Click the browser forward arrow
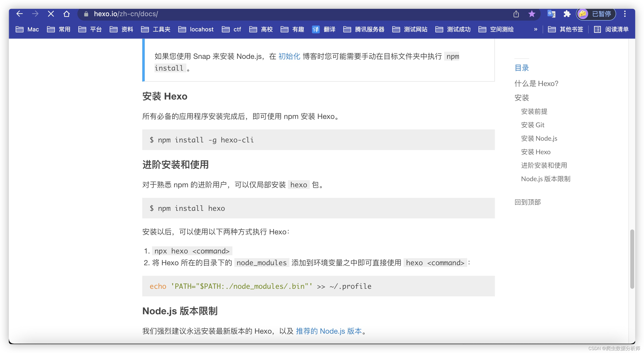 click(35, 14)
